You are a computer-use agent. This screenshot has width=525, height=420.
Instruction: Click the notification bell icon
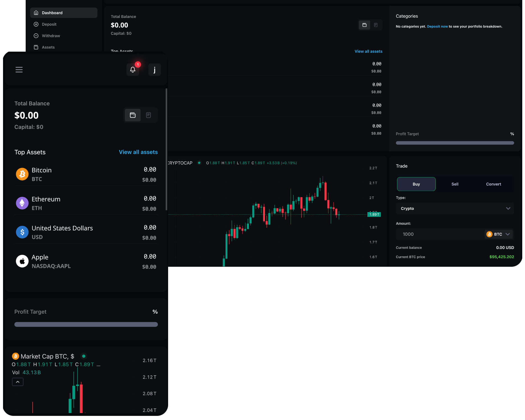point(133,70)
